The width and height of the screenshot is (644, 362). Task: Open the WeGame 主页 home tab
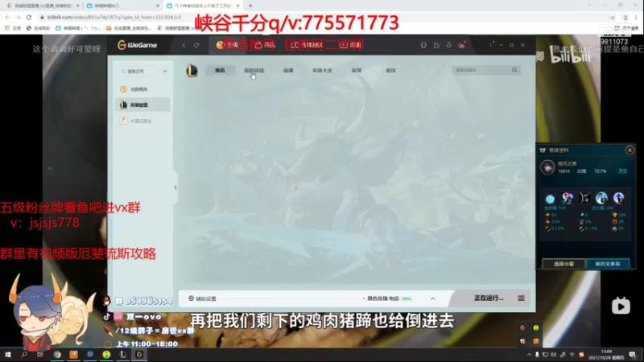(227, 45)
